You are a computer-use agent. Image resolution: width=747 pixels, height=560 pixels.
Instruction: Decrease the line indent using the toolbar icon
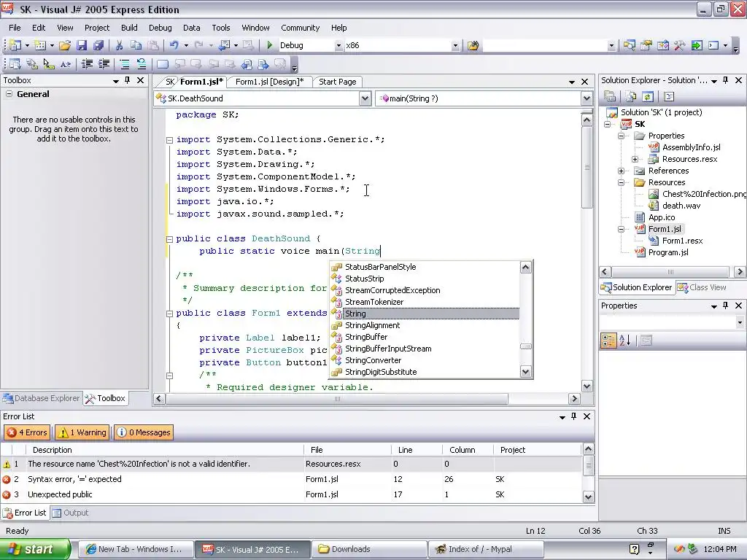87,64
